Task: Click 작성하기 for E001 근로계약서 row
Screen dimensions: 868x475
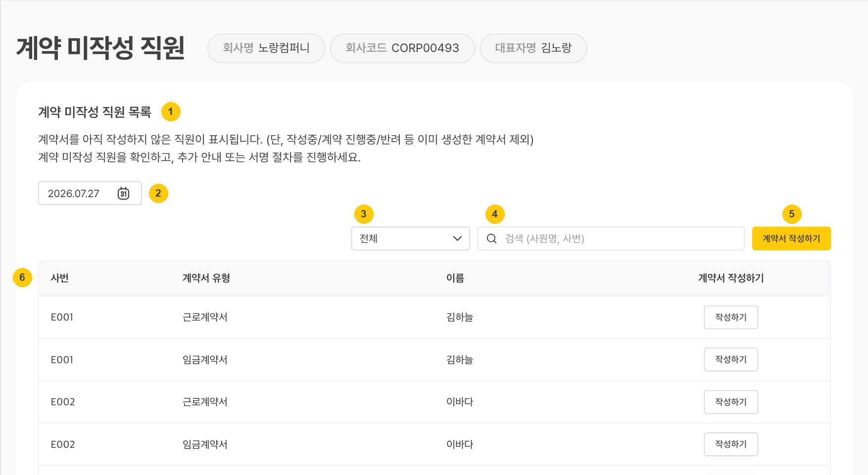Action: (731, 317)
